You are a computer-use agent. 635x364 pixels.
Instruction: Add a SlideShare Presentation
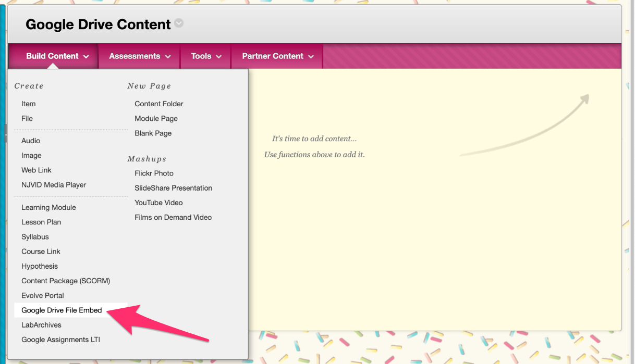coord(173,187)
